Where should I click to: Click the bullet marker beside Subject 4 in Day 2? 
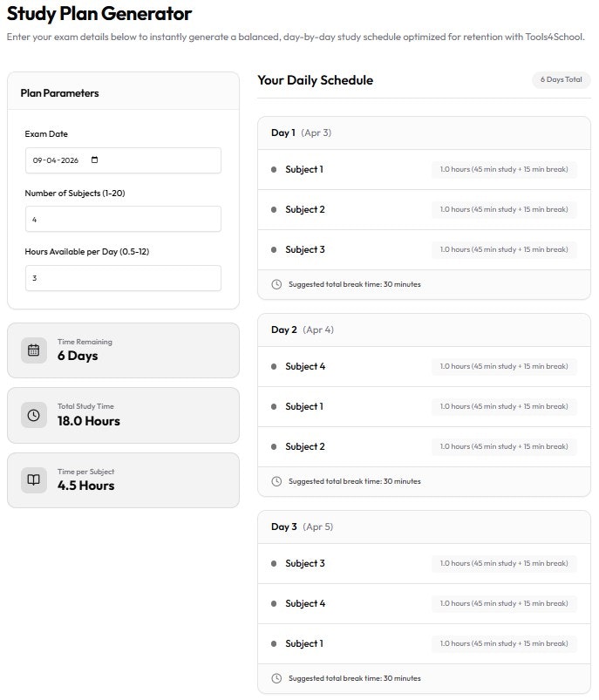coord(275,366)
